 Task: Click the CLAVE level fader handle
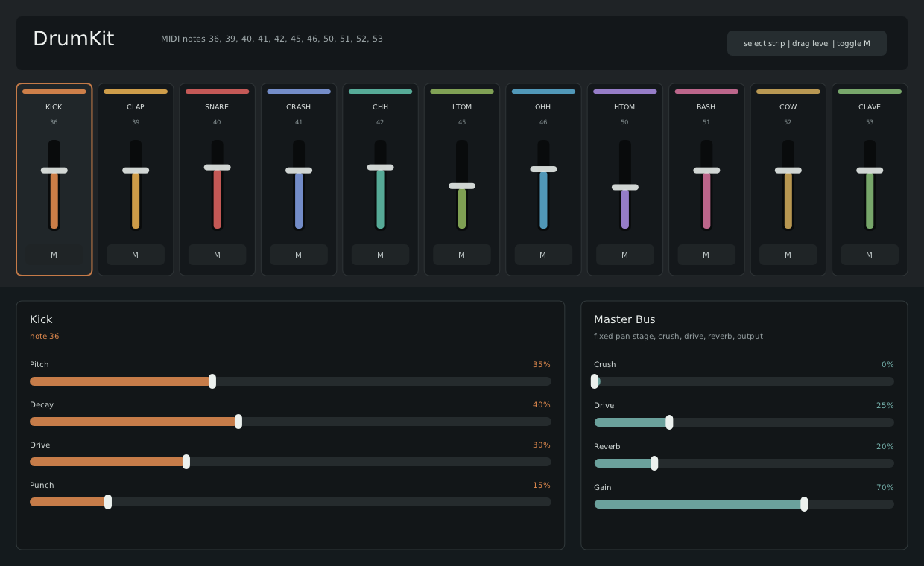pyautogui.click(x=870, y=171)
